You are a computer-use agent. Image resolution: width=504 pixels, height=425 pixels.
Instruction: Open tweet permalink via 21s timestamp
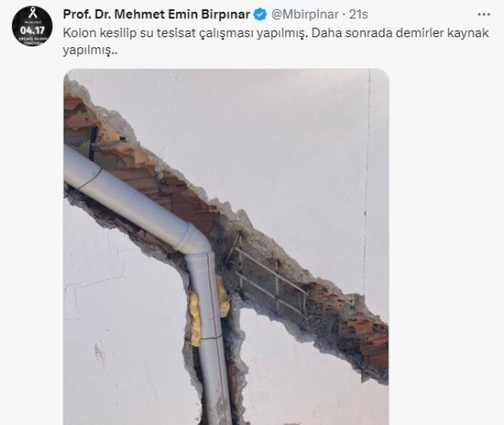pyautogui.click(x=358, y=14)
